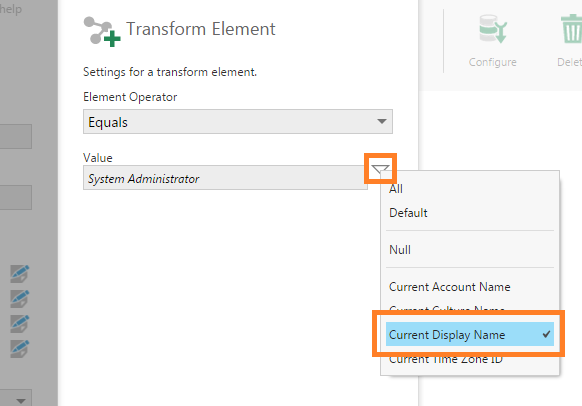Expand the Element Operator Equals dropdown
This screenshot has width=582, height=406.
tap(238, 122)
